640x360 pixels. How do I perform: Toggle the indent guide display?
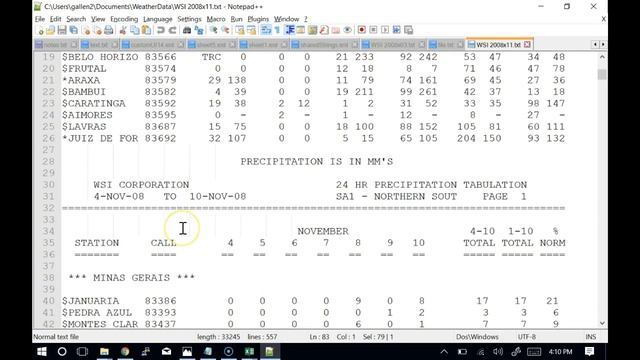tap(290, 30)
